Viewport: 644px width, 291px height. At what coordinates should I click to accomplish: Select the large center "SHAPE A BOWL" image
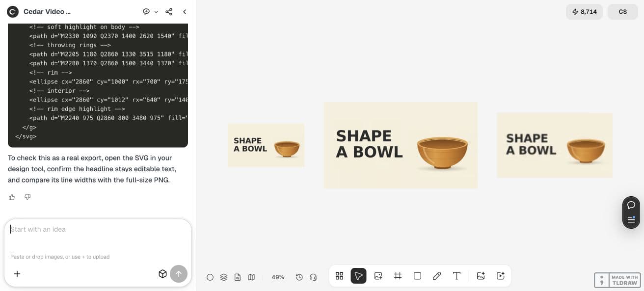[401, 145]
